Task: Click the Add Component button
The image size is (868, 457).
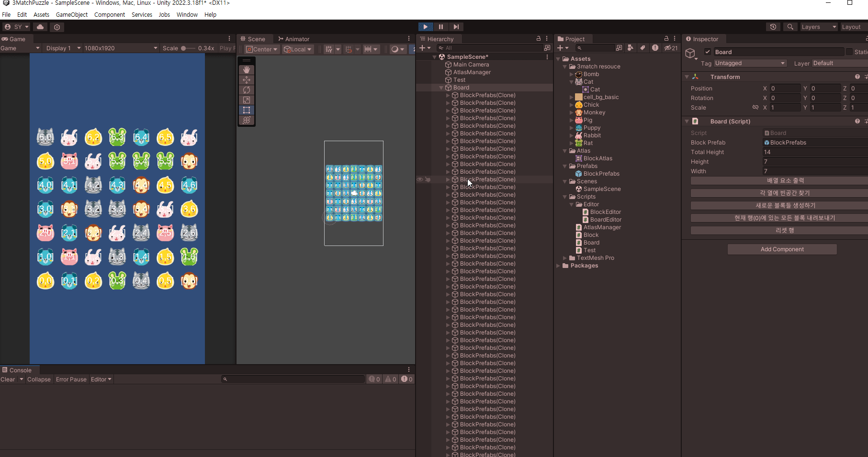Action: click(782, 249)
